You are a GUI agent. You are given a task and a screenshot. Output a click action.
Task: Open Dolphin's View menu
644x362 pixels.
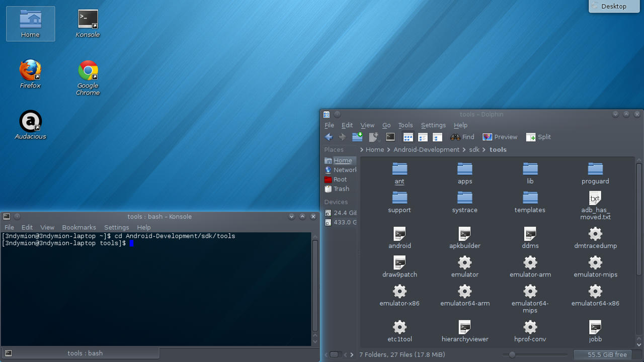point(367,125)
